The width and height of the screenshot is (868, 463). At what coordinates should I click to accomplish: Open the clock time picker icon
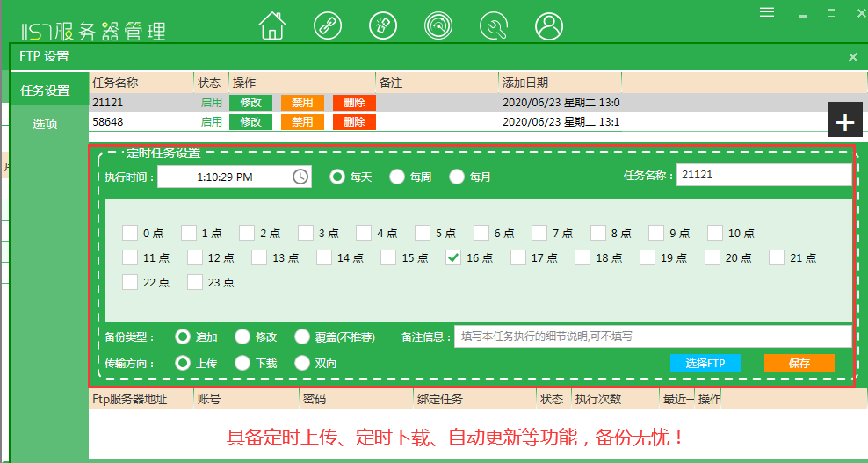(x=300, y=177)
